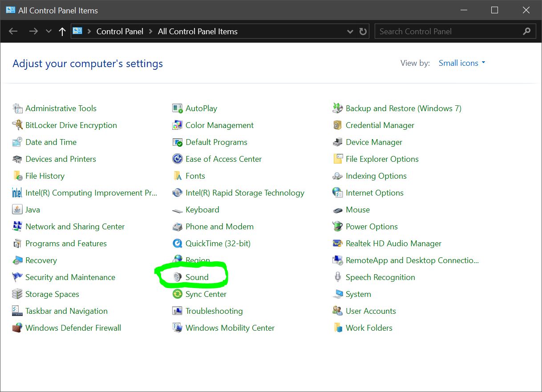Click the search magnifier icon
This screenshot has height=392, width=542.
pyautogui.click(x=527, y=32)
